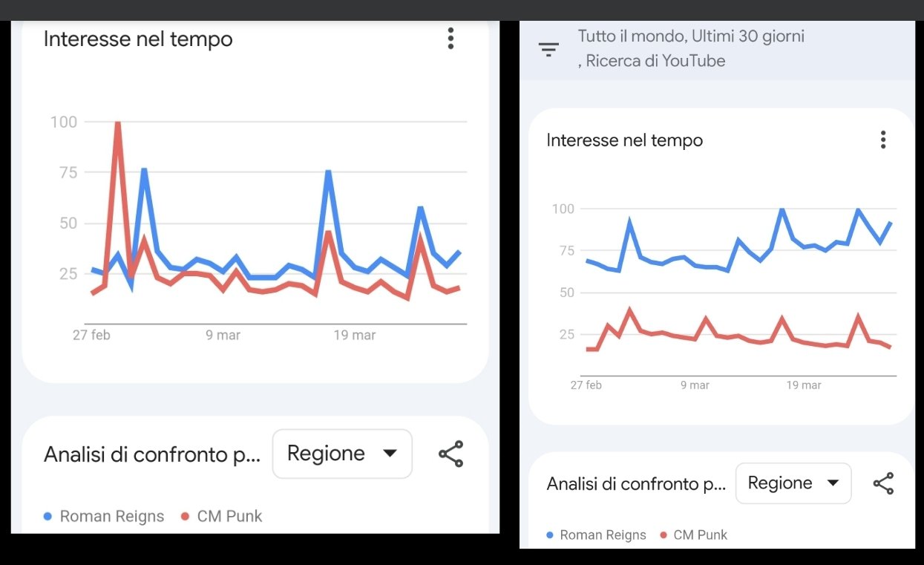
Task: Click the blue Roman Reigns dot in the right legend
Action: pos(550,535)
